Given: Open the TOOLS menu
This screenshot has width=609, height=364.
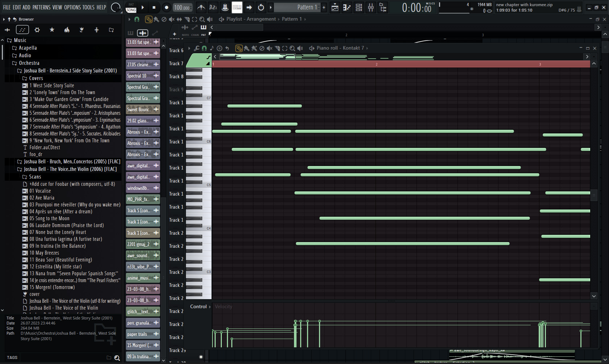Looking at the screenshot, I should coord(88,7).
